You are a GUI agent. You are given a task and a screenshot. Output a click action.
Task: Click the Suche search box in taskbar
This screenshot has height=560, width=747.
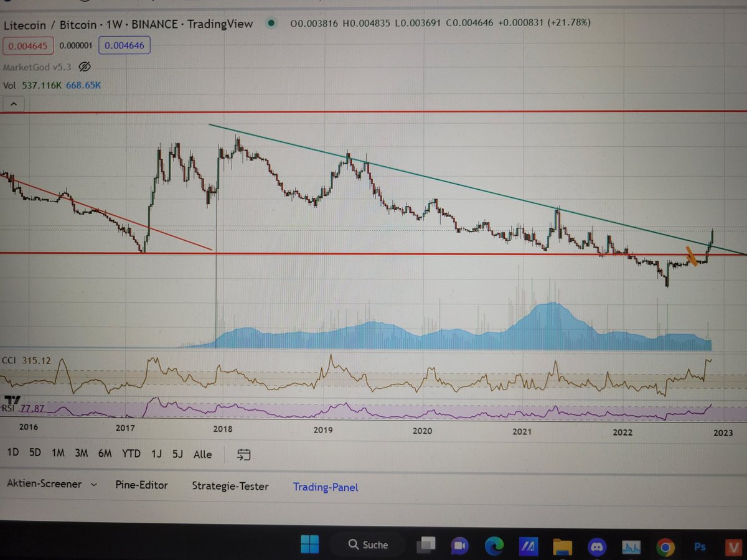click(369, 544)
